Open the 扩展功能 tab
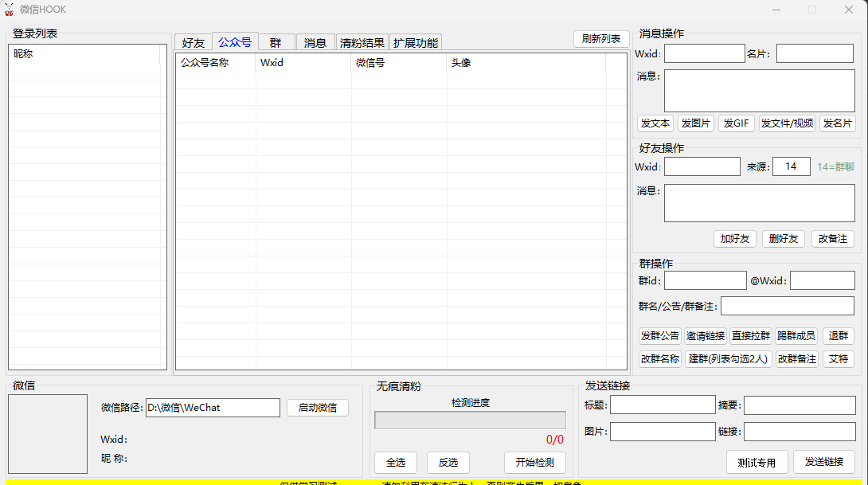 [x=415, y=43]
